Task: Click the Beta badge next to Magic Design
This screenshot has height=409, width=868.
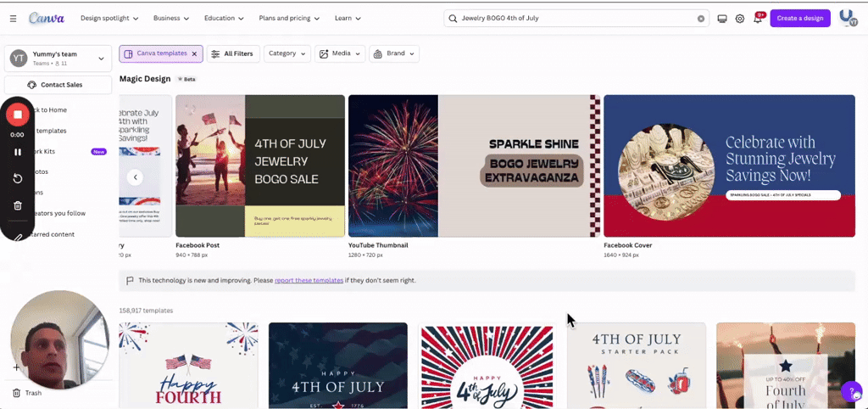Action: point(186,79)
